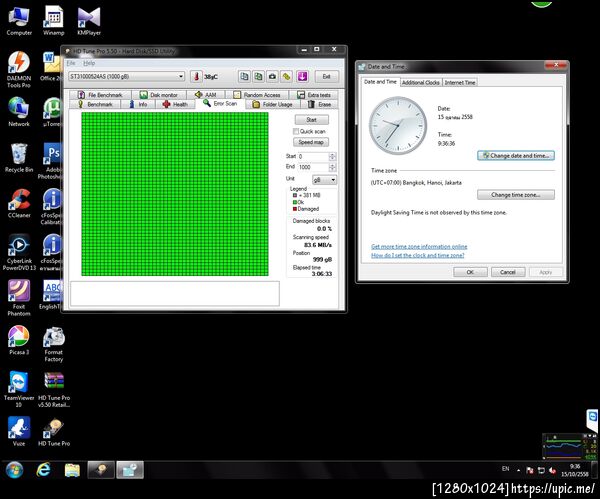Screen dimensions: 600x499
Task: Click the copy screenshot to clipboard icon
Action: tap(259, 77)
